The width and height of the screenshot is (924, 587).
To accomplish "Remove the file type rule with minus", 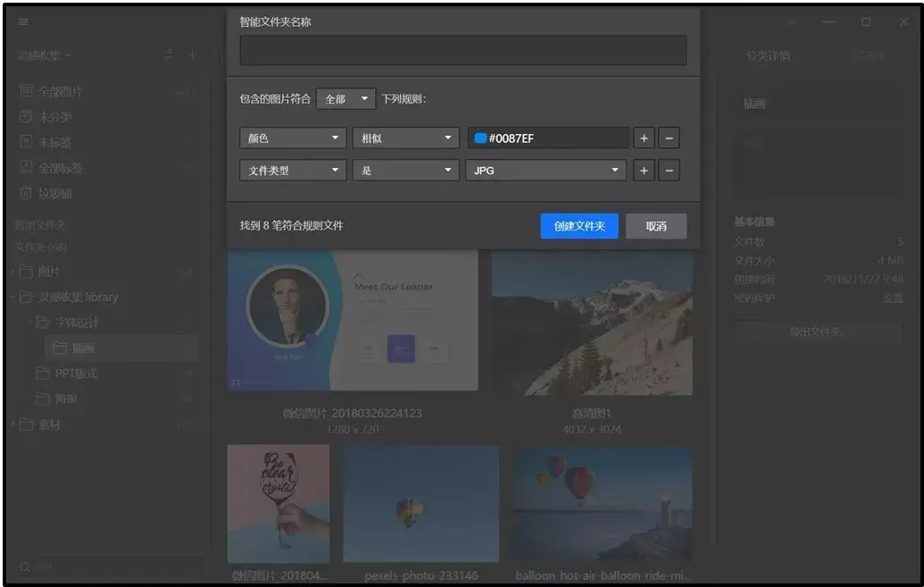I will [x=669, y=171].
